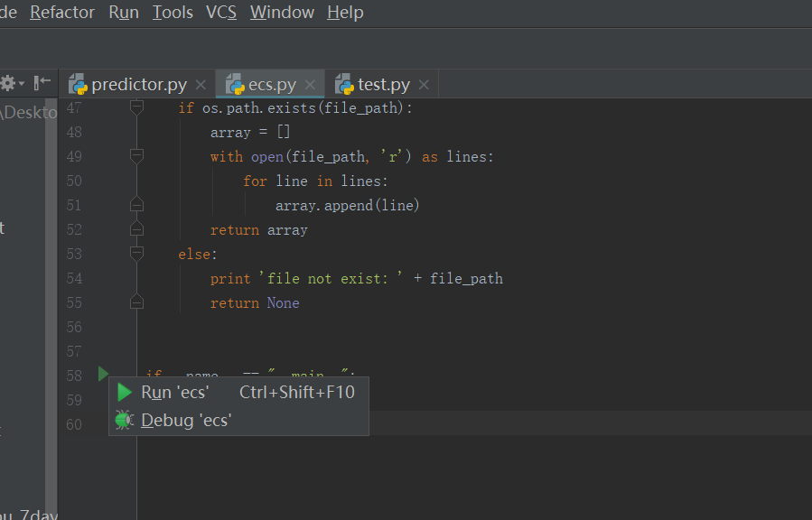The height and width of the screenshot is (520, 812).
Task: Click the ecs.py file icon
Action: 235,84
